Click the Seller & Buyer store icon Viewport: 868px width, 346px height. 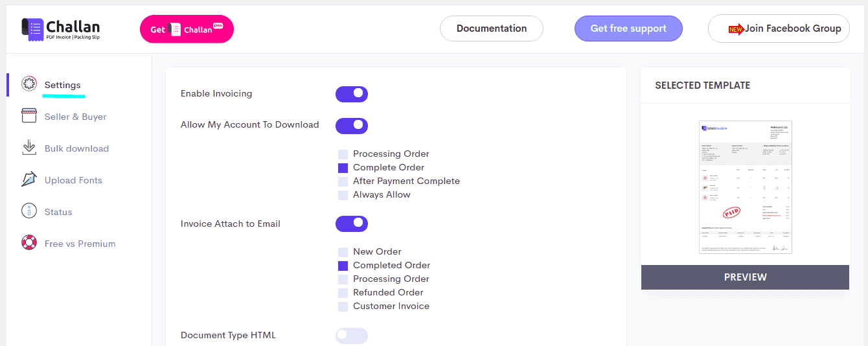click(29, 116)
